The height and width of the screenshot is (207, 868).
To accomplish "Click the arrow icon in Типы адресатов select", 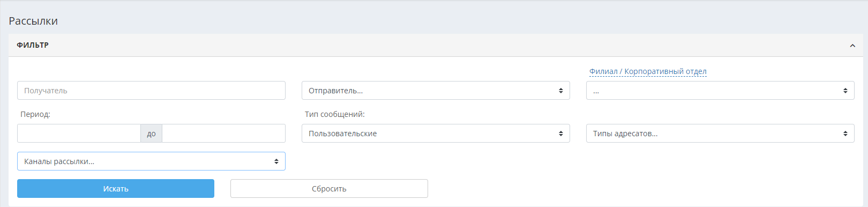I will 845,134.
